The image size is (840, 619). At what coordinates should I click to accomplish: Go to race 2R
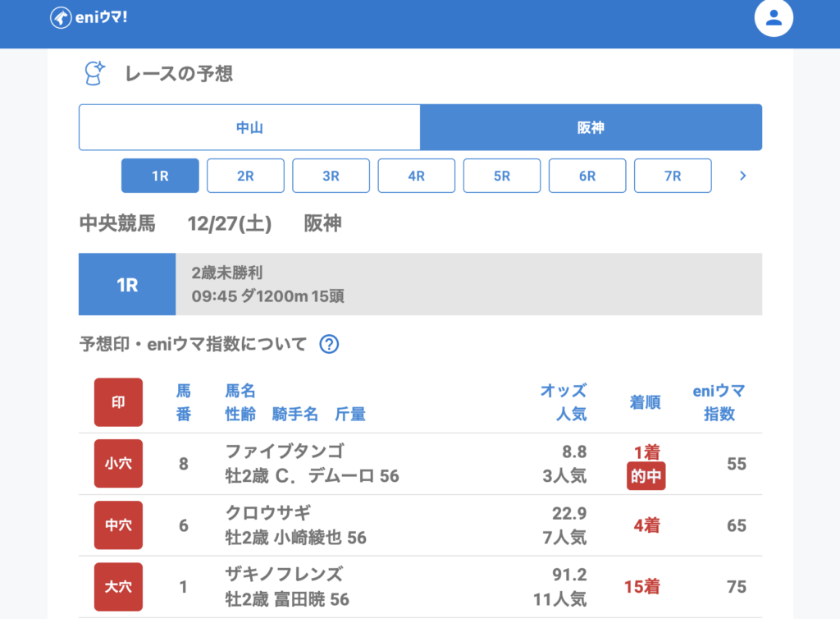pos(245,176)
